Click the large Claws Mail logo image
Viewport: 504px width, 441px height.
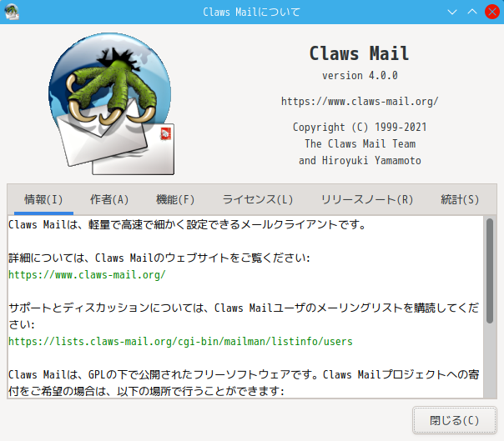(x=111, y=103)
